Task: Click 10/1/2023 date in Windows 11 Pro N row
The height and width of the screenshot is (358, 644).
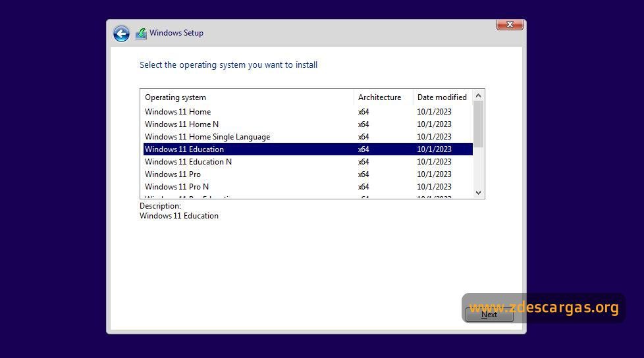Action: 434,187
